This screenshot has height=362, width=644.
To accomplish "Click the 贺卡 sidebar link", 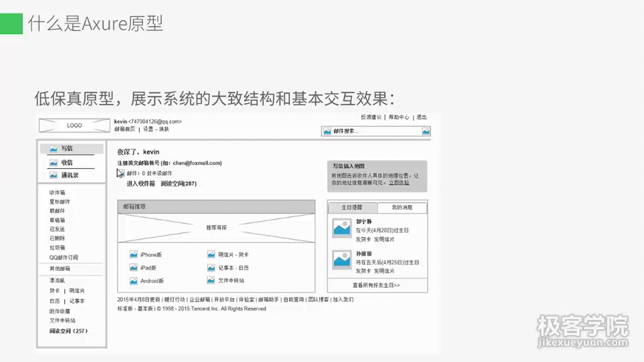I will [55, 291].
